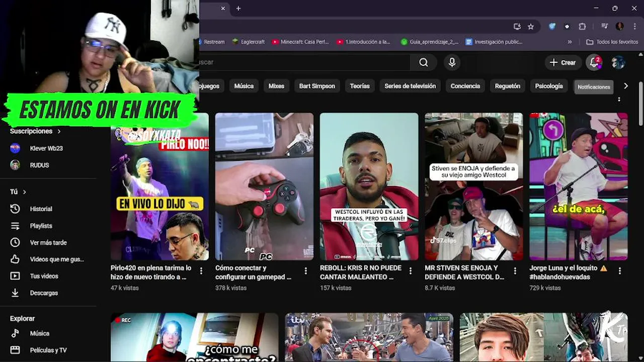
Task: Select the Música filter chip
Action: [244, 86]
